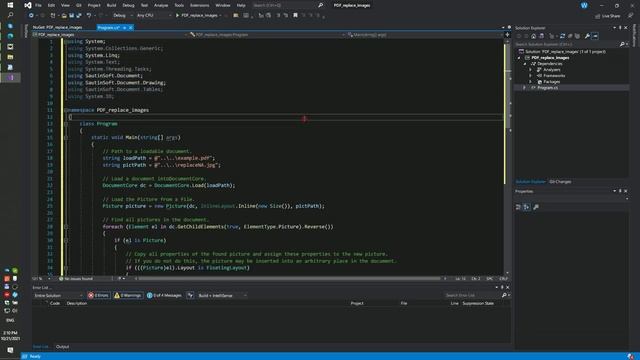Open the Debug menu

[128, 5]
